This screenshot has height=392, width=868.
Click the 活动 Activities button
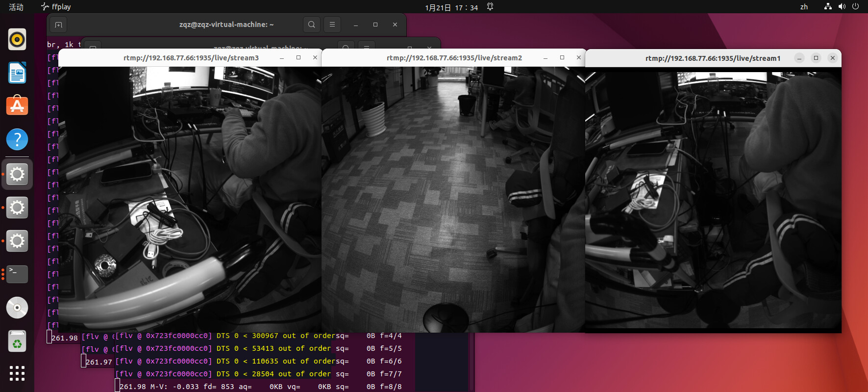point(16,7)
